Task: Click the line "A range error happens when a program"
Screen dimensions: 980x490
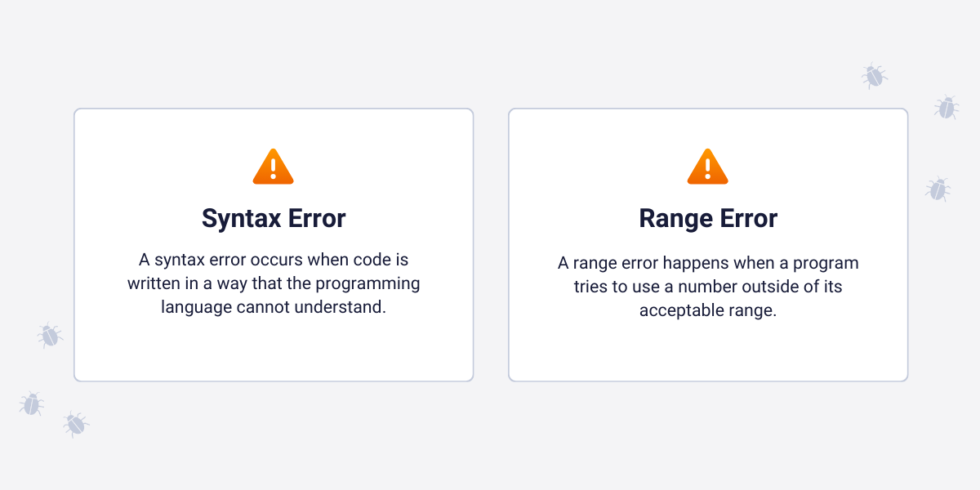Action: coord(708,263)
